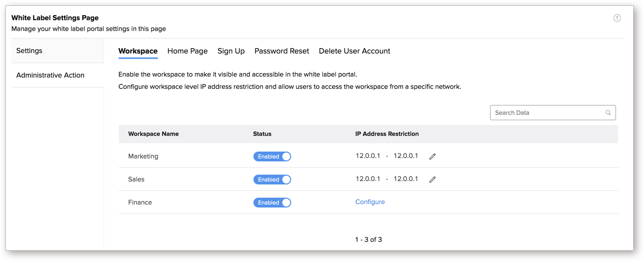Go to the Password Reset tab

tap(282, 51)
